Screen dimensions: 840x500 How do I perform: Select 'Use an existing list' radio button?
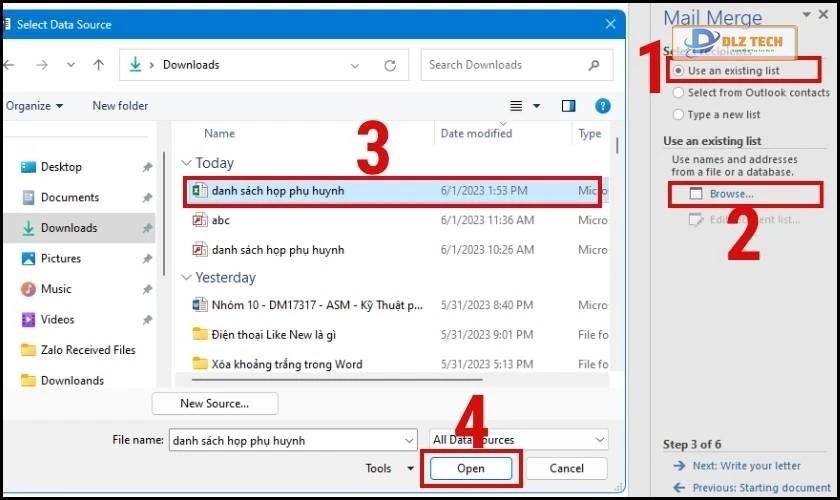[x=680, y=71]
